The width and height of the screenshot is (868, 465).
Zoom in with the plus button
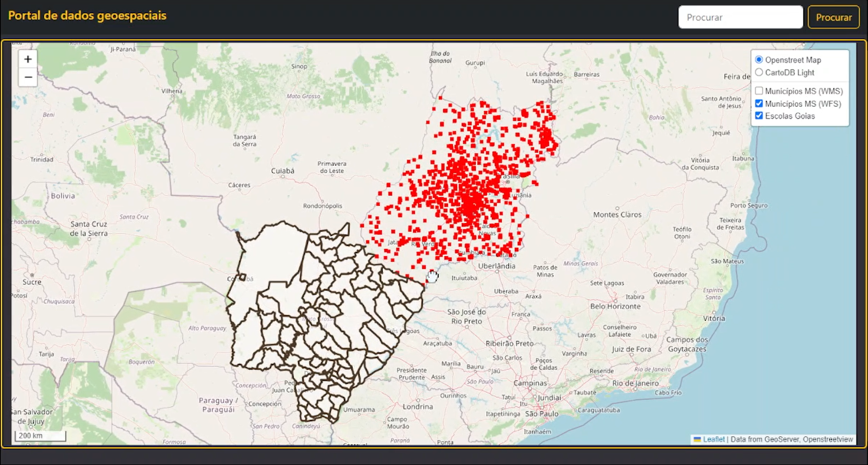(28, 59)
